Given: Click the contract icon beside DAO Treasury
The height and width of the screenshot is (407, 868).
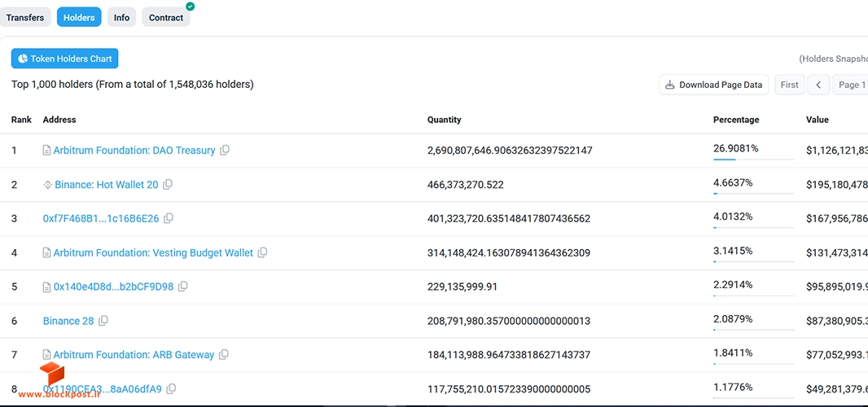Looking at the screenshot, I should coord(47,150).
